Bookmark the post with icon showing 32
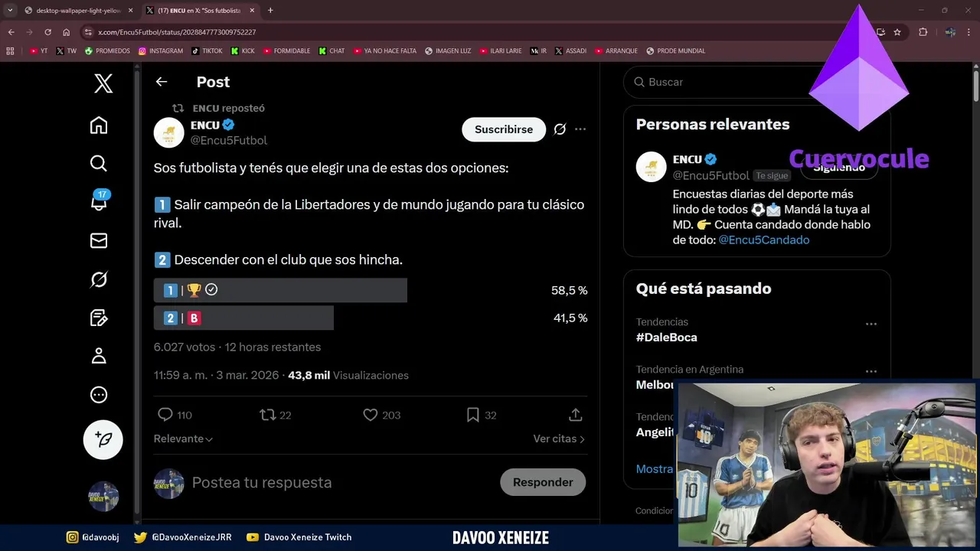This screenshot has width=980, height=551. click(482, 415)
